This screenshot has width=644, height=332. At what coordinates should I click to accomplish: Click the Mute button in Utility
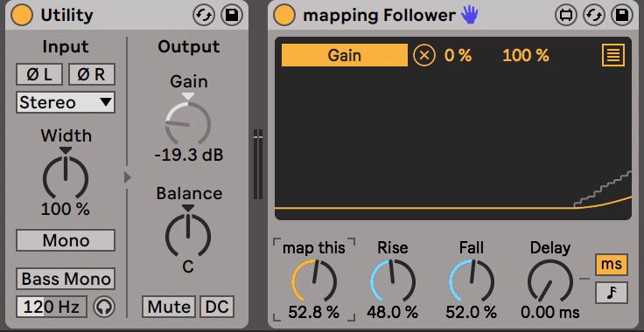(169, 307)
